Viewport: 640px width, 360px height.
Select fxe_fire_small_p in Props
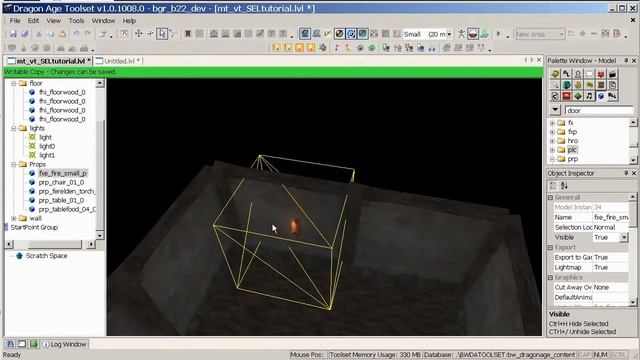point(62,173)
